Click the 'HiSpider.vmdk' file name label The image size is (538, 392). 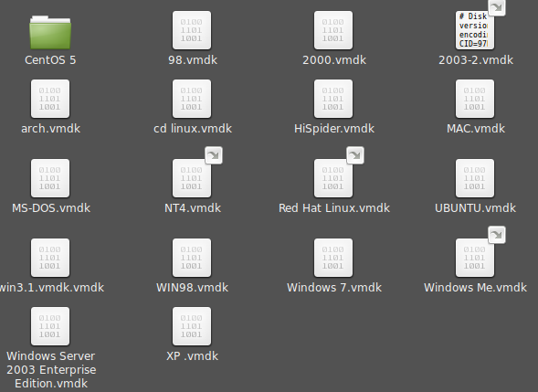coord(334,129)
